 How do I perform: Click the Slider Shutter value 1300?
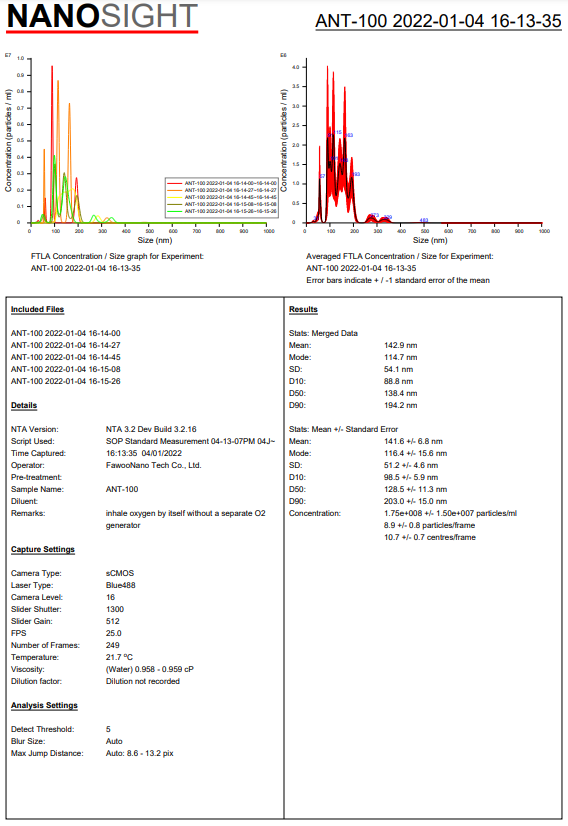(x=115, y=609)
